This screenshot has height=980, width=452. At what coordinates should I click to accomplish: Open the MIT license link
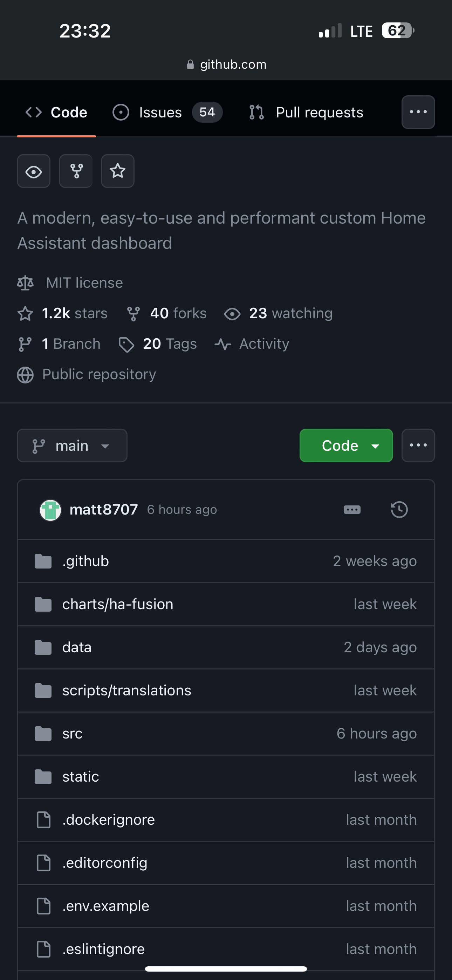(x=84, y=283)
